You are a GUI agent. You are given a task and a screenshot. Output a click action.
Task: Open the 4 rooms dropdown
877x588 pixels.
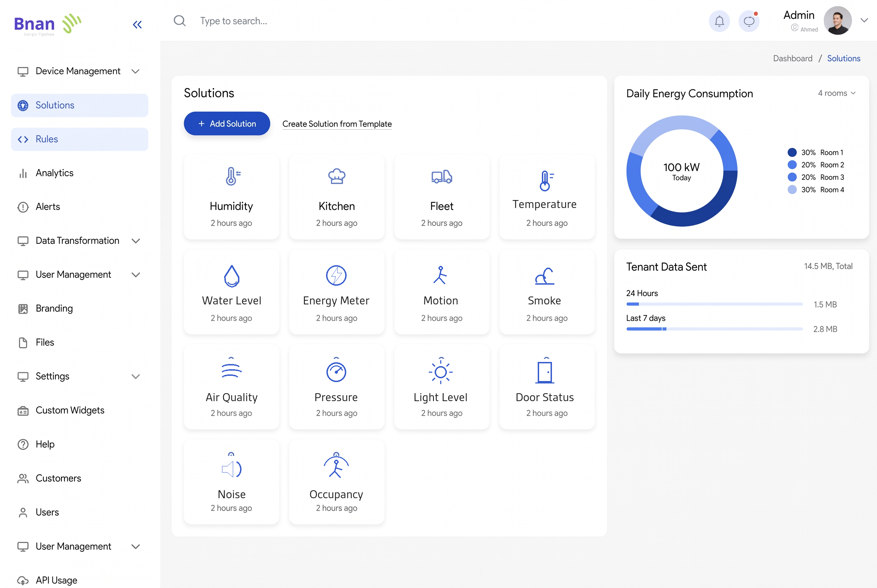point(836,93)
